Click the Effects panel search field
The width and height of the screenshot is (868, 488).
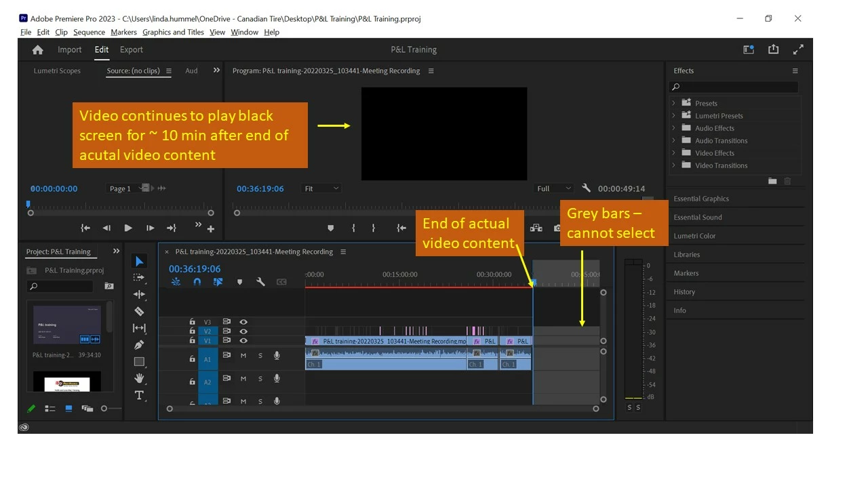734,87
